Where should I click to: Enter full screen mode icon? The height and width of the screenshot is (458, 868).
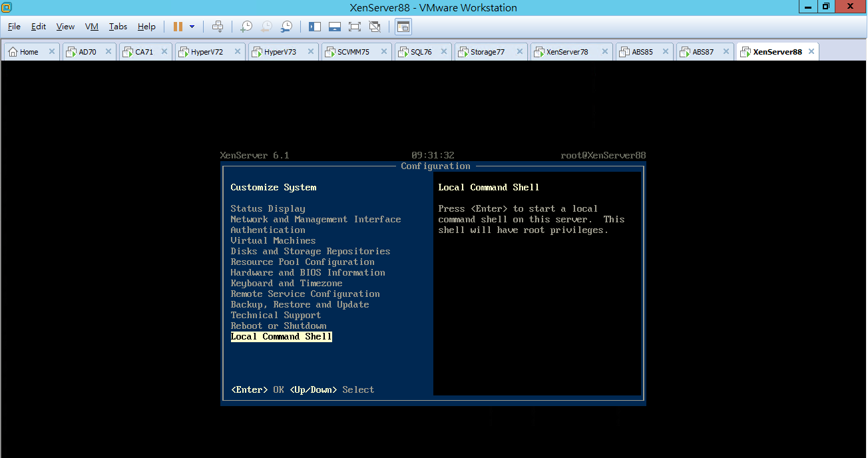355,27
